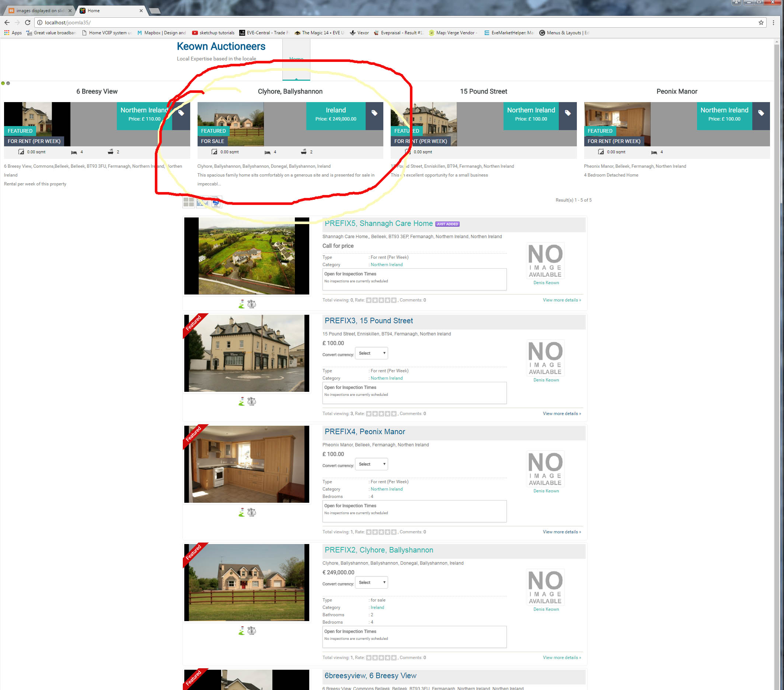This screenshot has width=784, height=690.
Task: Click Ireland category link in Clyhore listing
Action: click(377, 607)
